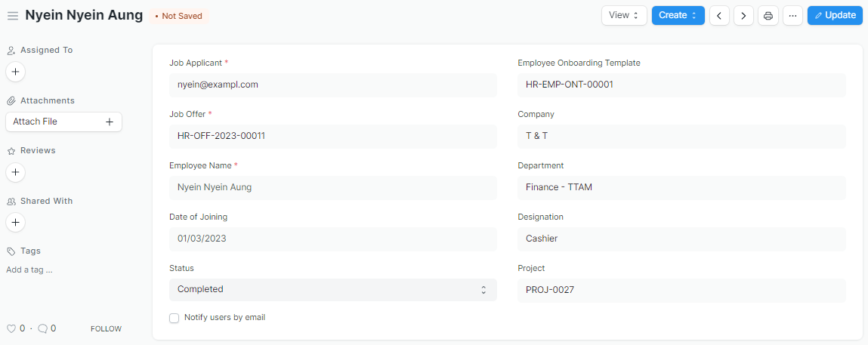868x345 pixels.
Task: Click the Tags sidebar label
Action: coord(30,251)
